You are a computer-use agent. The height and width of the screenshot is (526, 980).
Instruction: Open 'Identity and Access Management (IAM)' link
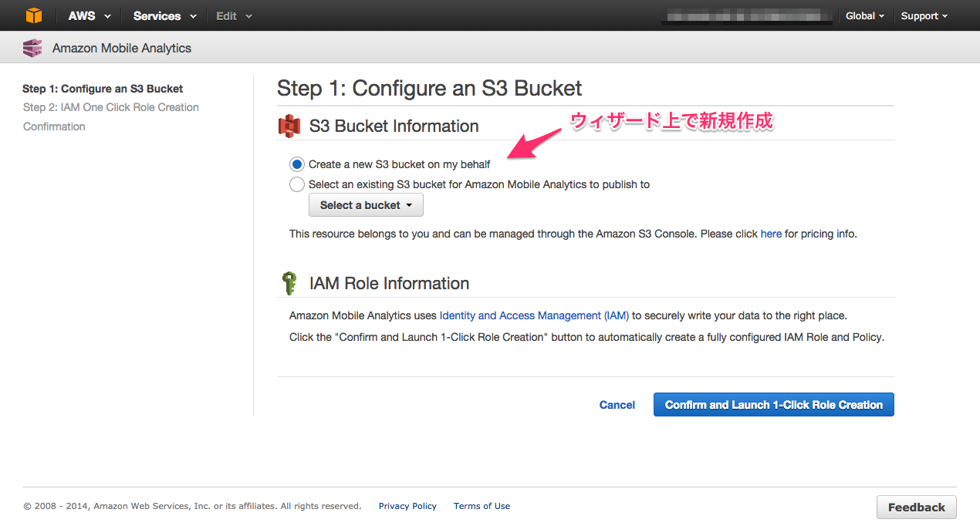(x=534, y=315)
